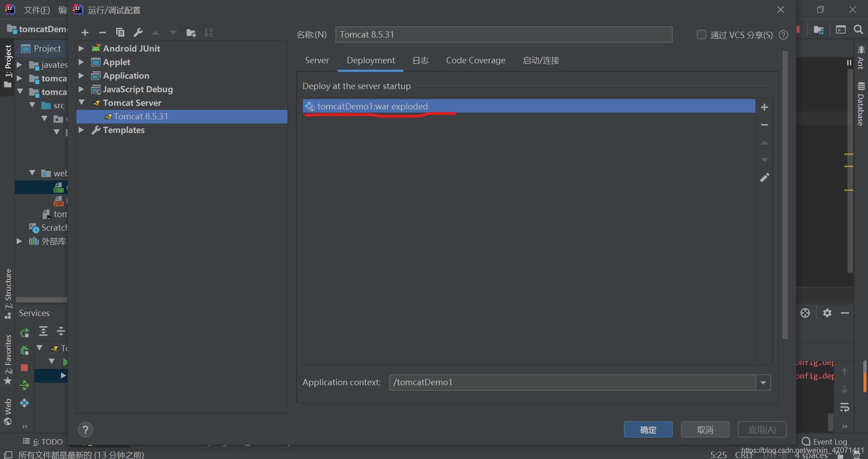Expand external libraries node in Project
This screenshot has height=459, width=868.
[19, 241]
